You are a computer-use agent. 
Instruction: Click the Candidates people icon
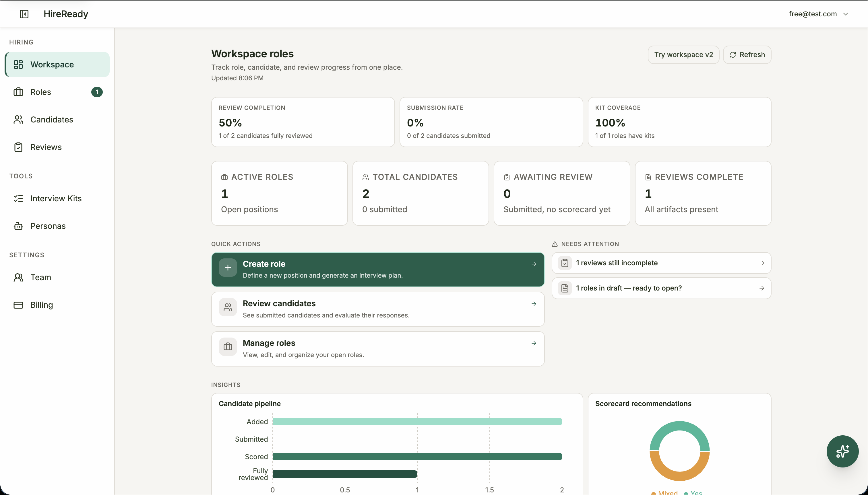18,119
